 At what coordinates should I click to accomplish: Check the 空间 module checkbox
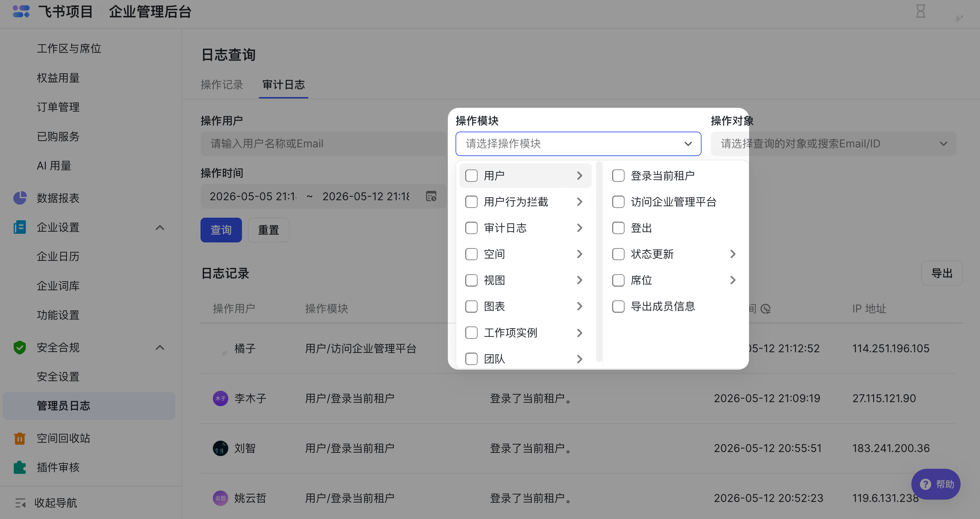click(x=471, y=254)
